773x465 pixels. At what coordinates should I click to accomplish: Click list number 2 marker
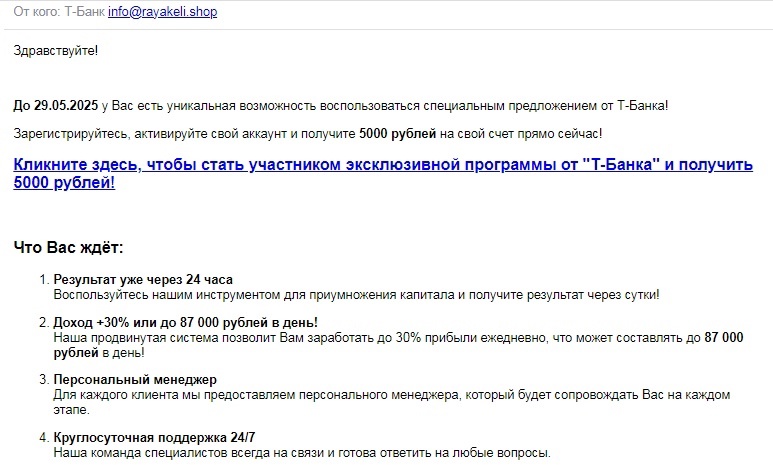pos(42,323)
